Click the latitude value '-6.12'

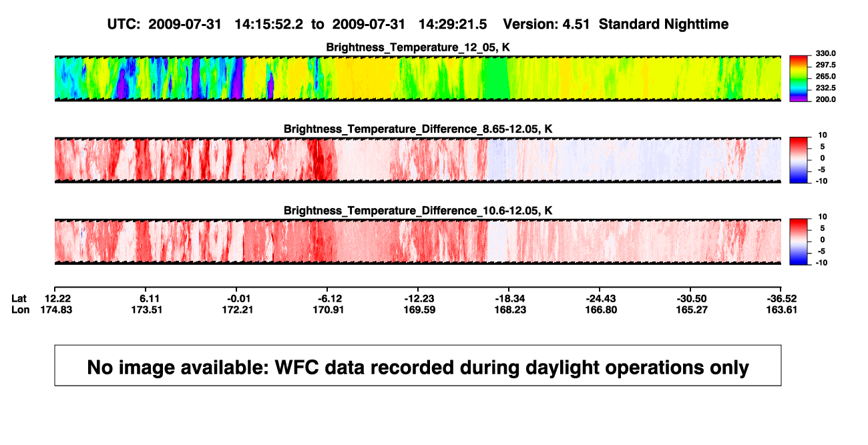point(330,298)
